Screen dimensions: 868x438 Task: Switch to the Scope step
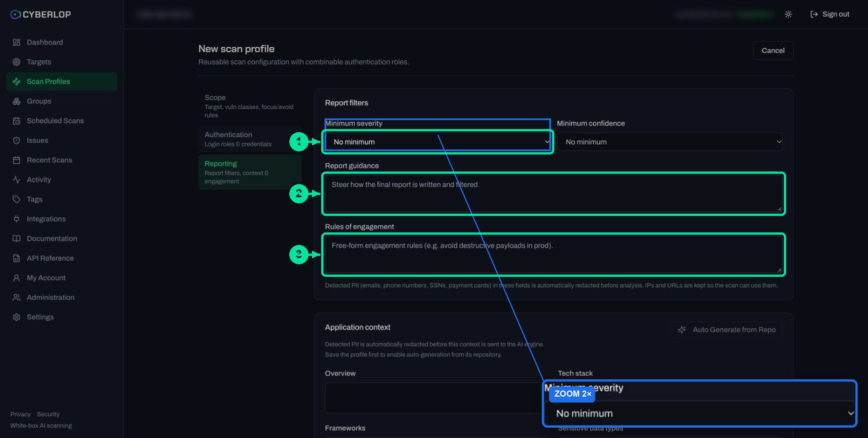250,106
